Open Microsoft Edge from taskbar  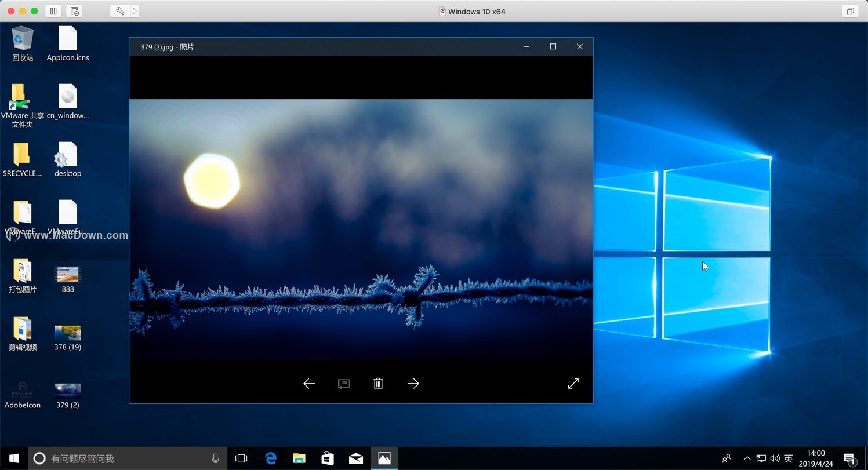pos(271,458)
